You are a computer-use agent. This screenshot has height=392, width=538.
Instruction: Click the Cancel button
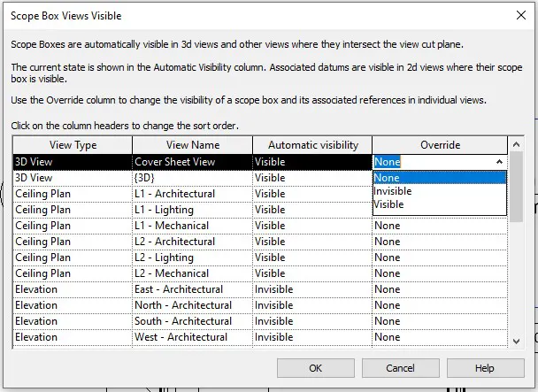[x=400, y=368]
